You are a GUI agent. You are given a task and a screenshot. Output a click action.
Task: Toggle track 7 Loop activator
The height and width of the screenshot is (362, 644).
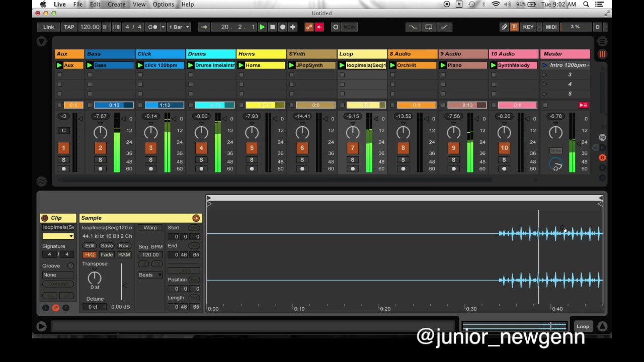pyautogui.click(x=353, y=148)
